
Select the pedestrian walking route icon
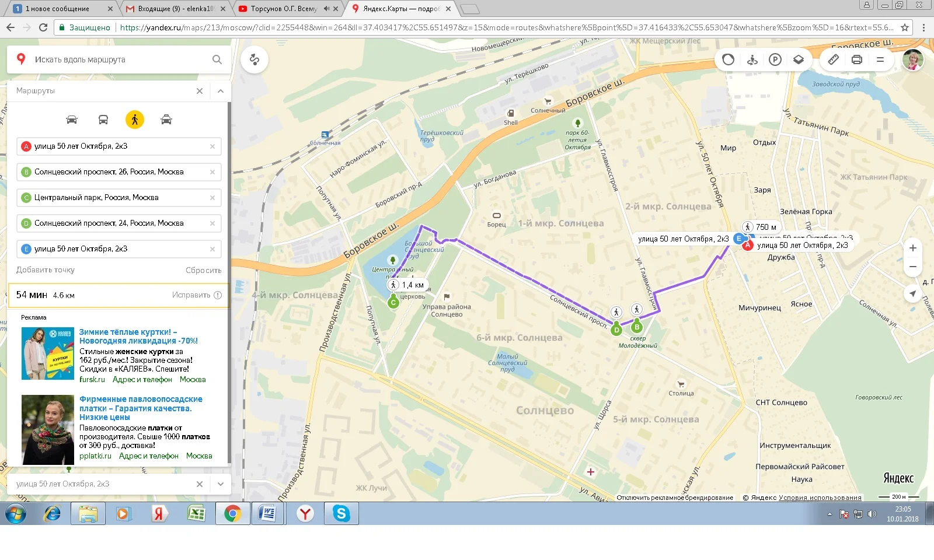click(x=135, y=120)
